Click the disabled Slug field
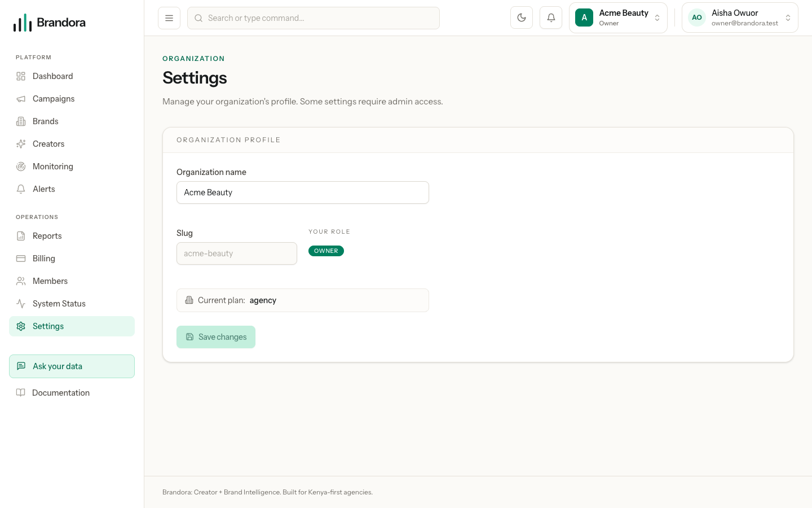 tap(237, 253)
